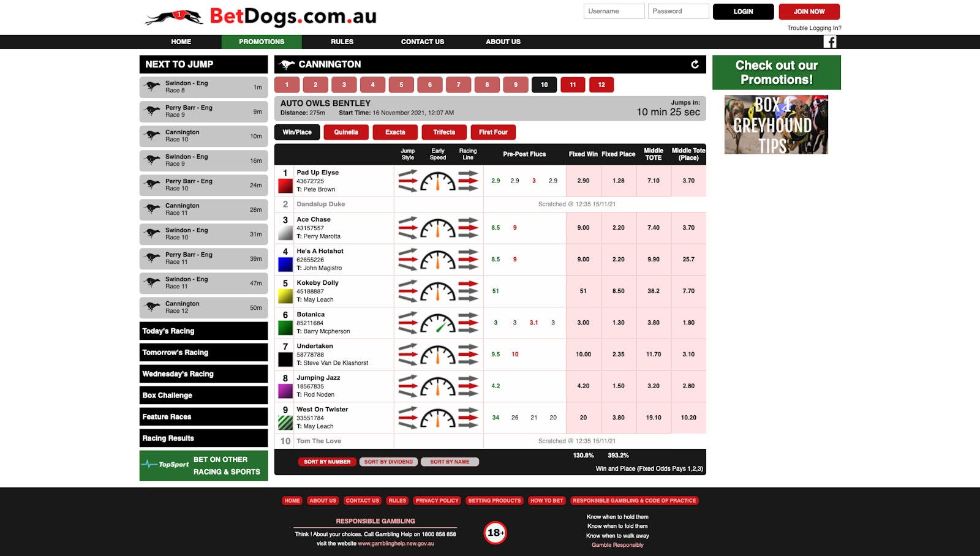This screenshot has width=980, height=556.
Task: Open the Trouble Logging In link
Action: (814, 28)
